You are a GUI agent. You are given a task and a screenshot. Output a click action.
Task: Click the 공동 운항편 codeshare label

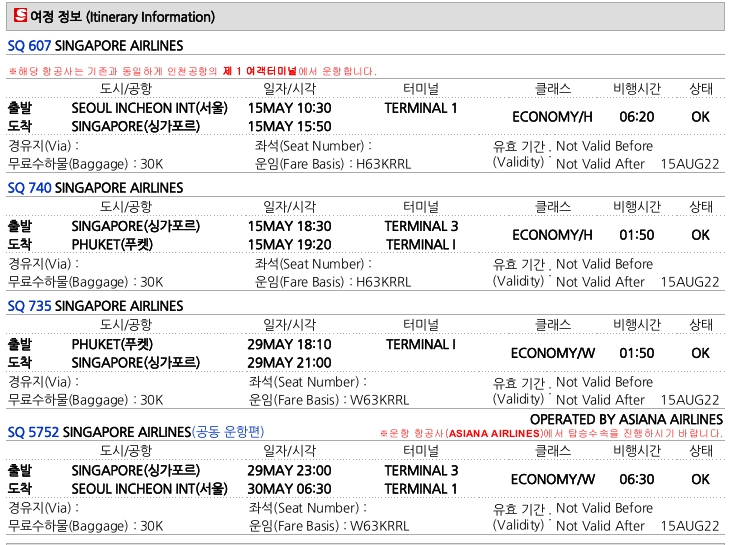click(228, 431)
